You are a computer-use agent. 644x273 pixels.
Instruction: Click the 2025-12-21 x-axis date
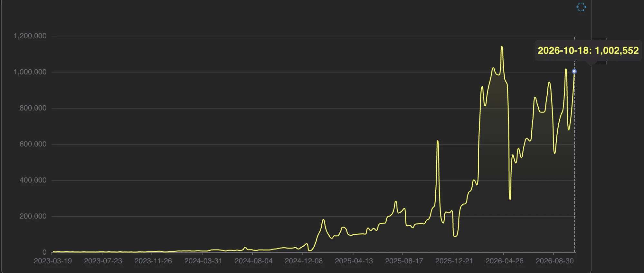tap(454, 261)
